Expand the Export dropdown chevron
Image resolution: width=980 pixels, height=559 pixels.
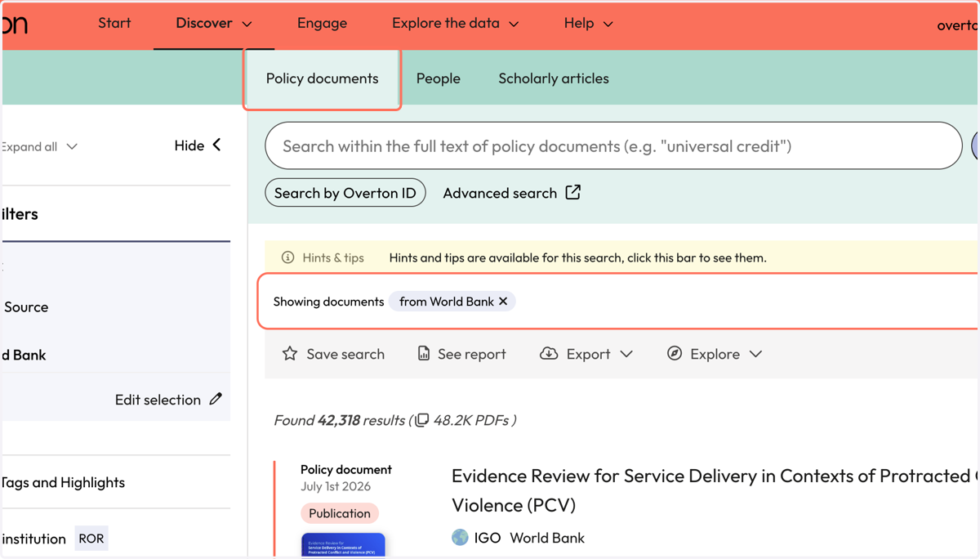626,355
